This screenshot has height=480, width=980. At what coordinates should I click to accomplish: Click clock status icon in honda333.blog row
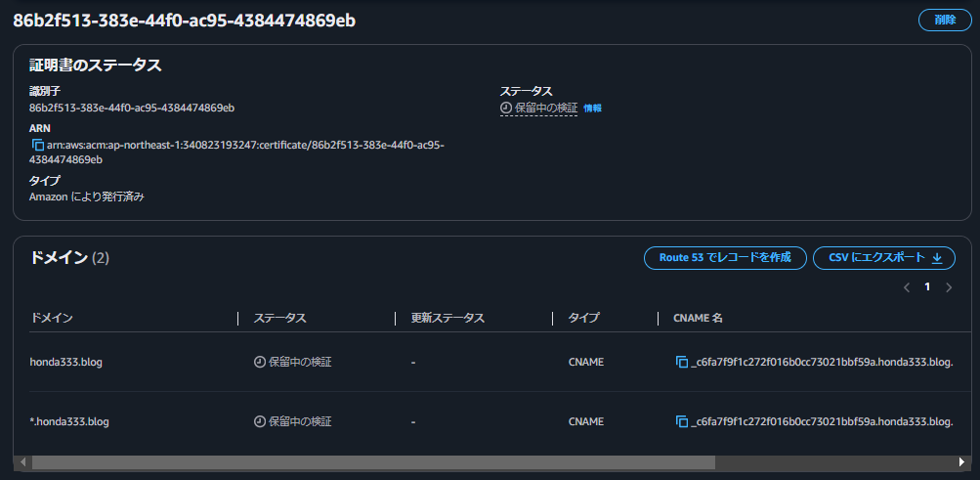tap(259, 362)
